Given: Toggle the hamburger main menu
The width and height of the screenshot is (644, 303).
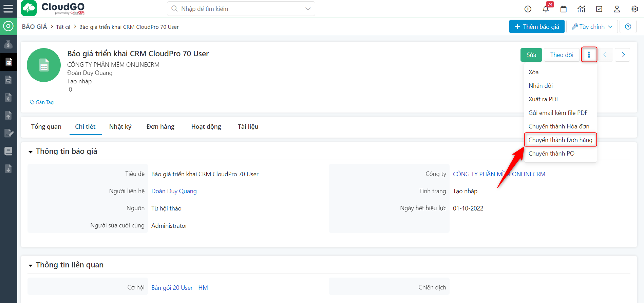Looking at the screenshot, I should [8, 8].
